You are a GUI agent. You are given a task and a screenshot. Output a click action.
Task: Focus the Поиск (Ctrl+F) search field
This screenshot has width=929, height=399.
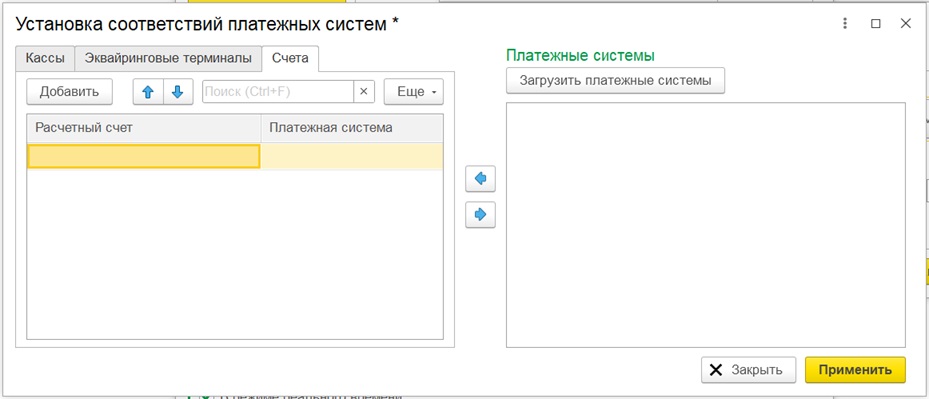click(278, 92)
